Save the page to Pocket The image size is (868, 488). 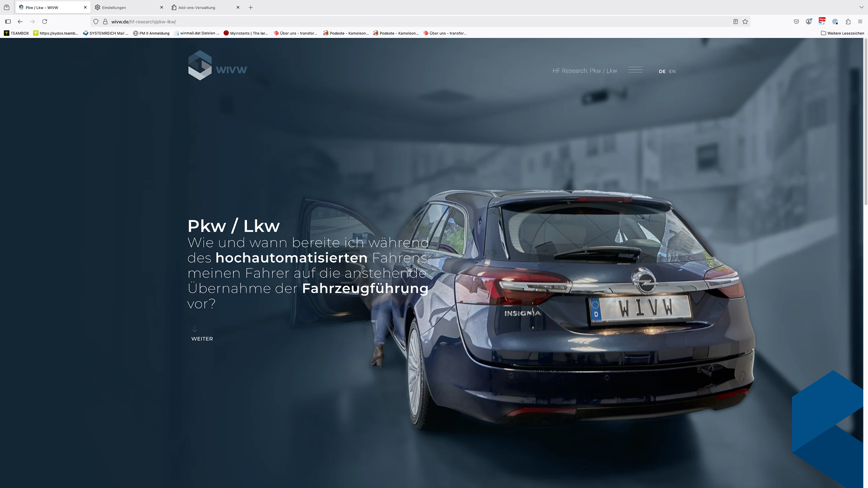pyautogui.click(x=796, y=22)
